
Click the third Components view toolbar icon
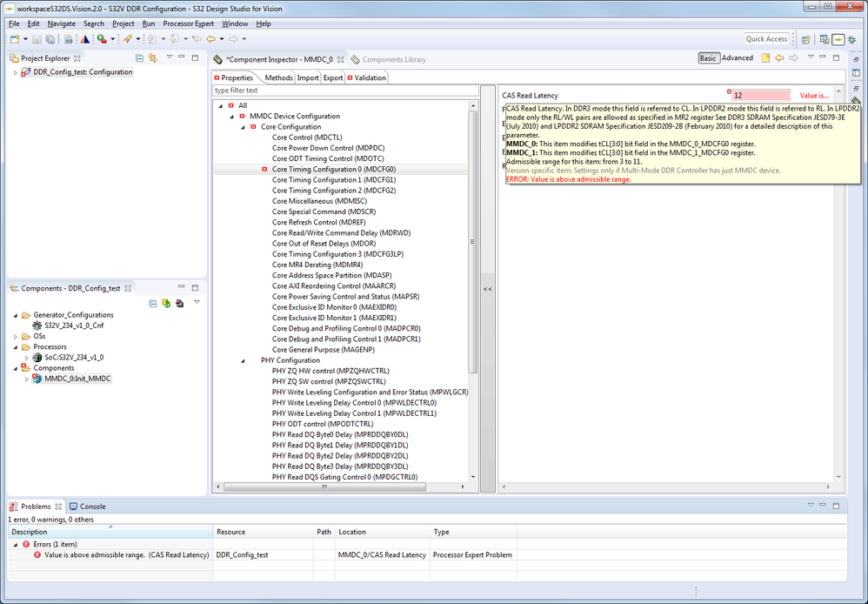(x=179, y=303)
